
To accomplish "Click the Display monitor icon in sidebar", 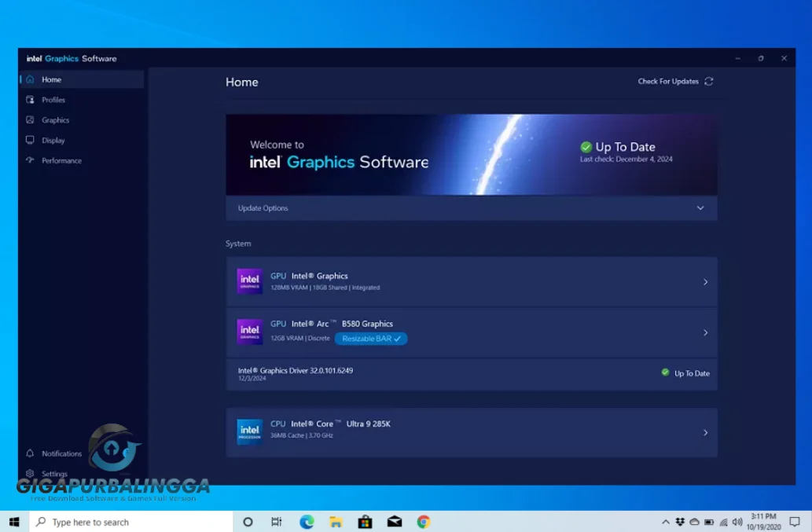I will (x=30, y=140).
